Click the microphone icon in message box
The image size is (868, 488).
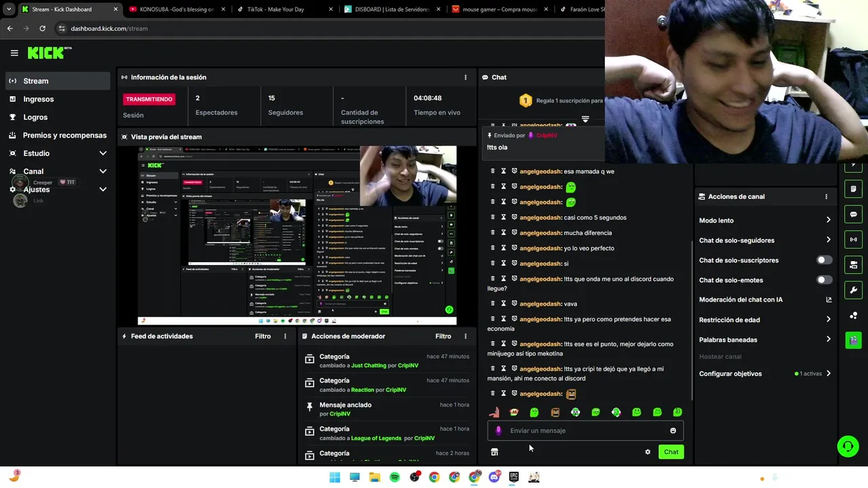498,430
